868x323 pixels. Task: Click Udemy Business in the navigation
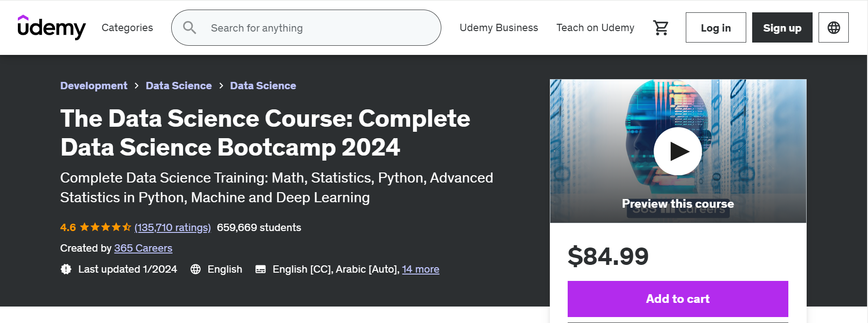point(499,27)
